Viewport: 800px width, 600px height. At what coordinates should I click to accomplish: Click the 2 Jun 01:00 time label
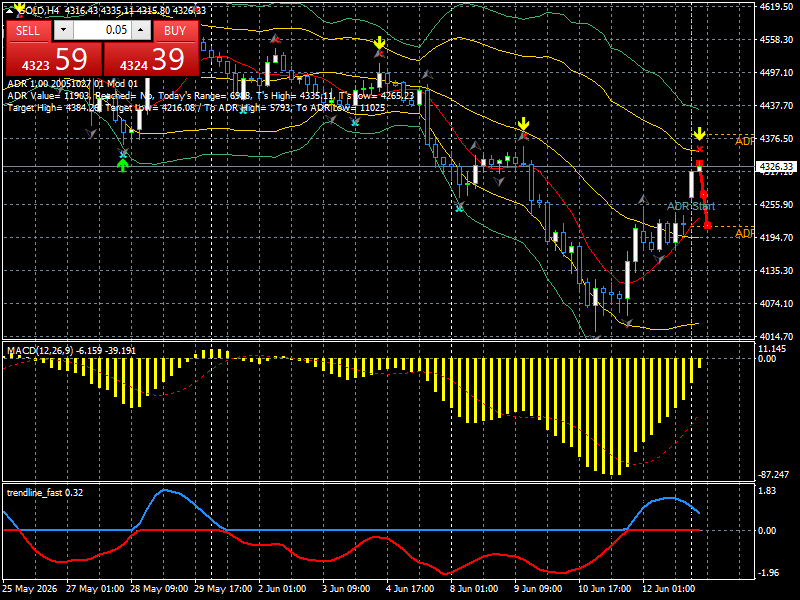coord(282,588)
